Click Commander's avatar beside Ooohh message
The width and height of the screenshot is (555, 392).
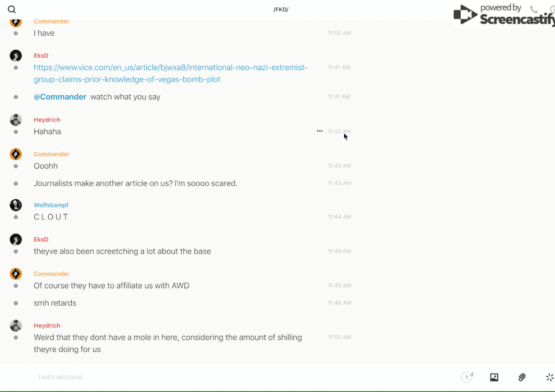pos(16,154)
